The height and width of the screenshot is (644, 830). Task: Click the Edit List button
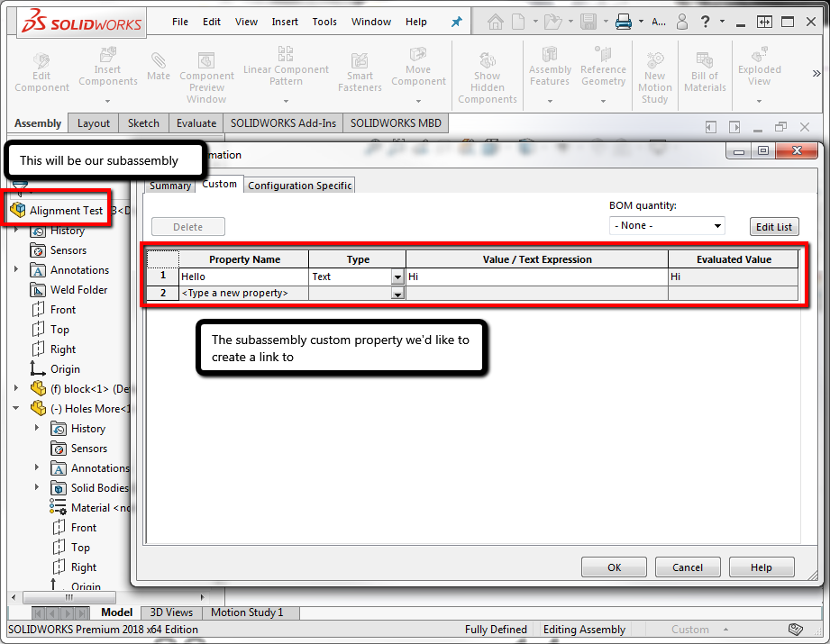(774, 226)
